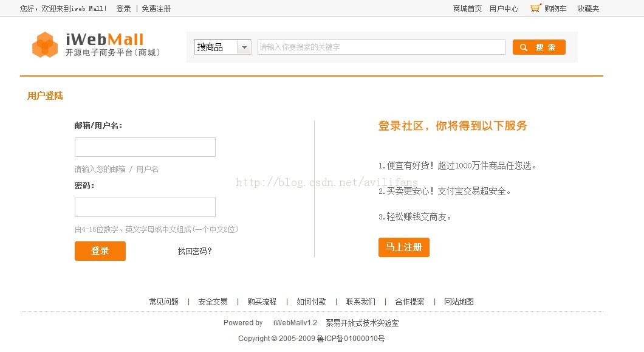The image size is (644, 352).
Task: Click the iWebMallv1.2 footer link
Action: (295, 323)
